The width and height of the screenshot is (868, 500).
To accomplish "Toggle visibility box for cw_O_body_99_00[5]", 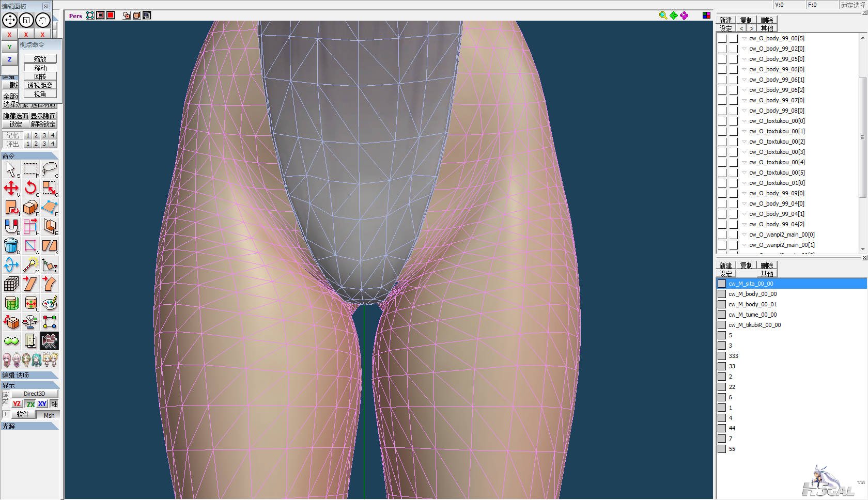I will coord(722,38).
